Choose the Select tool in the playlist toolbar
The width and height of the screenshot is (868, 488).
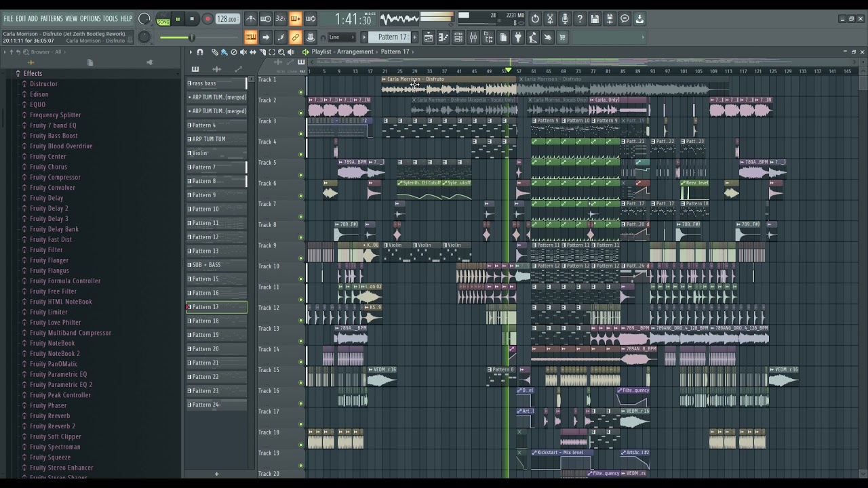point(272,52)
